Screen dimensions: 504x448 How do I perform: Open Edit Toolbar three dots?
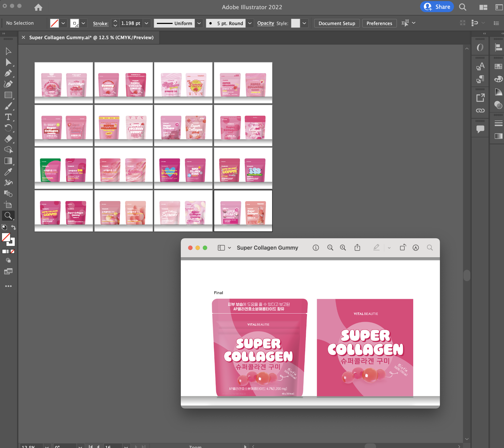click(8, 286)
